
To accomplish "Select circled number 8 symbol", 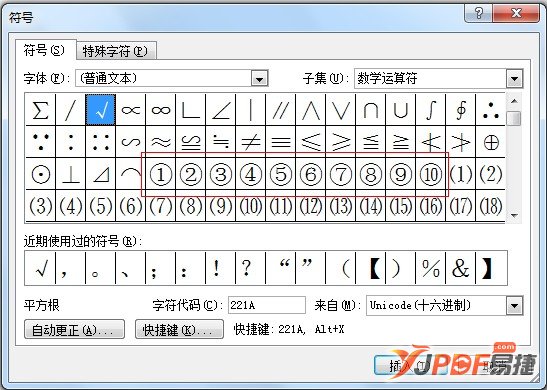I will tap(370, 174).
